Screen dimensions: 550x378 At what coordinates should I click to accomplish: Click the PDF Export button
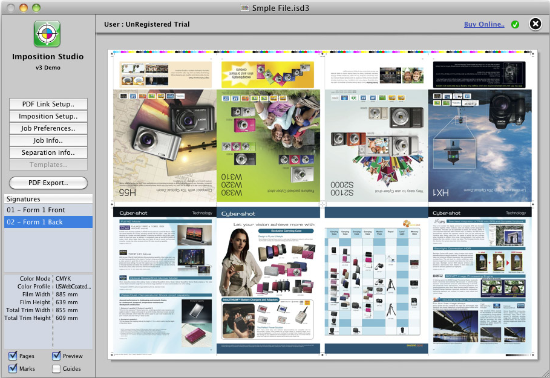[x=48, y=183]
